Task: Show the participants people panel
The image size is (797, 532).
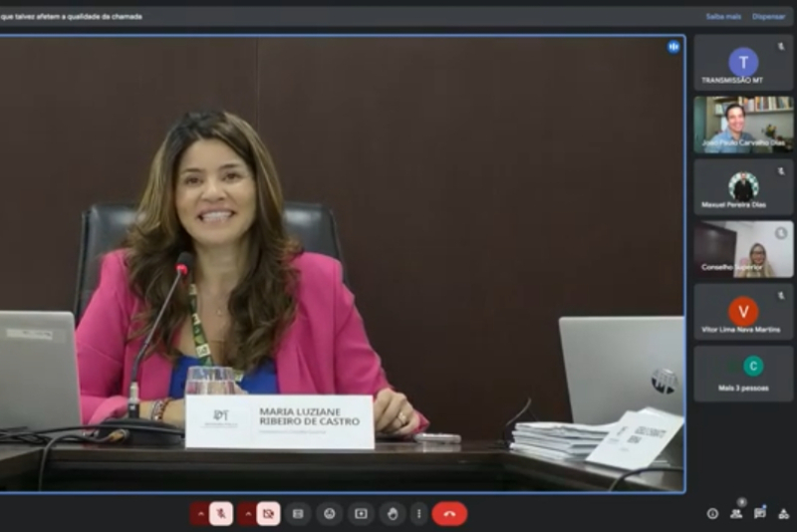Action: pyautogui.click(x=736, y=513)
